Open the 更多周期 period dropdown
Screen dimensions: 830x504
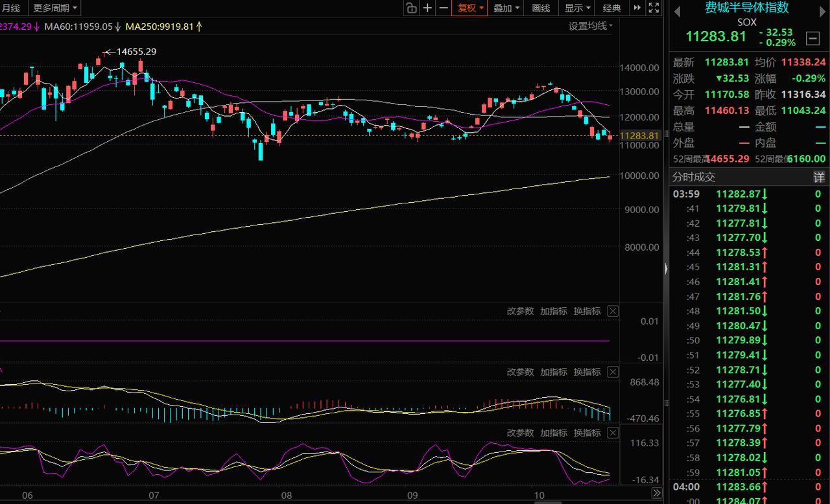click(55, 8)
